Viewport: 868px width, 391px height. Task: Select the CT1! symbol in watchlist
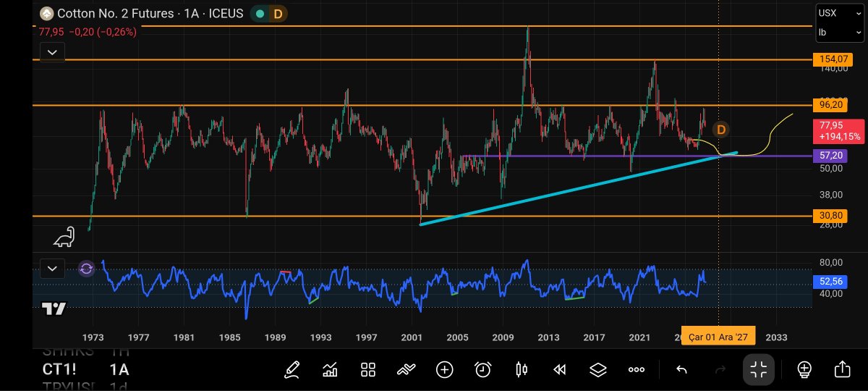(x=61, y=369)
